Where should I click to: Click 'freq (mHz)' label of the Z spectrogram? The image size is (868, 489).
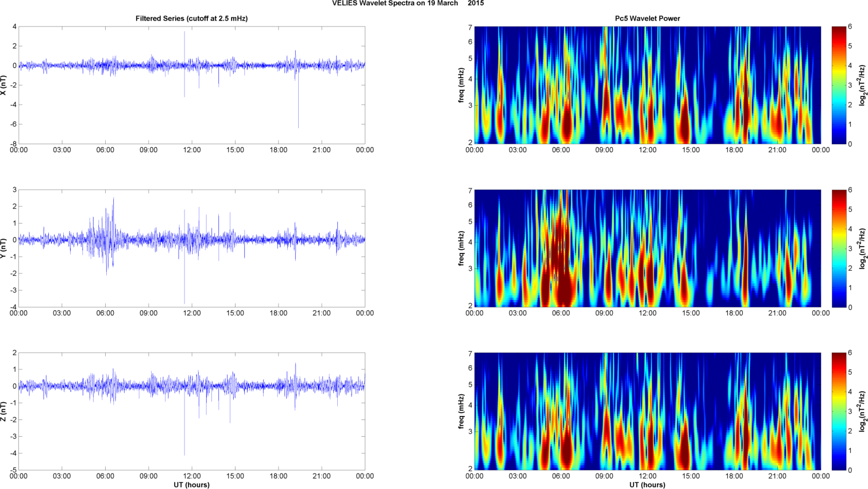click(x=461, y=411)
